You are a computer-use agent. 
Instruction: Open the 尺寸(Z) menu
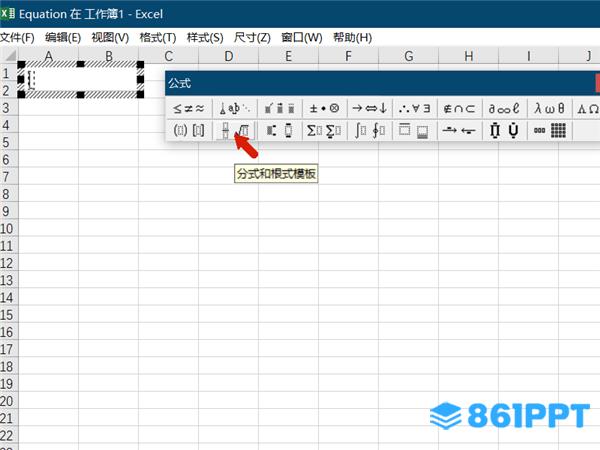click(252, 38)
